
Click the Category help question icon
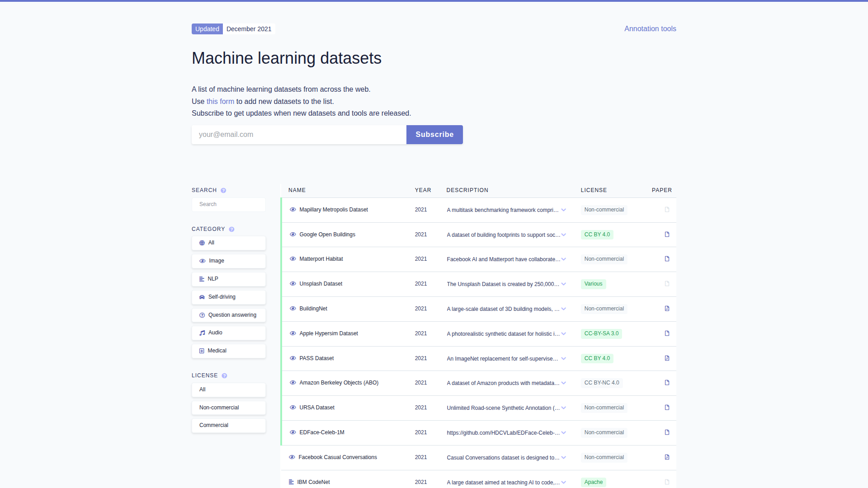pyautogui.click(x=231, y=230)
